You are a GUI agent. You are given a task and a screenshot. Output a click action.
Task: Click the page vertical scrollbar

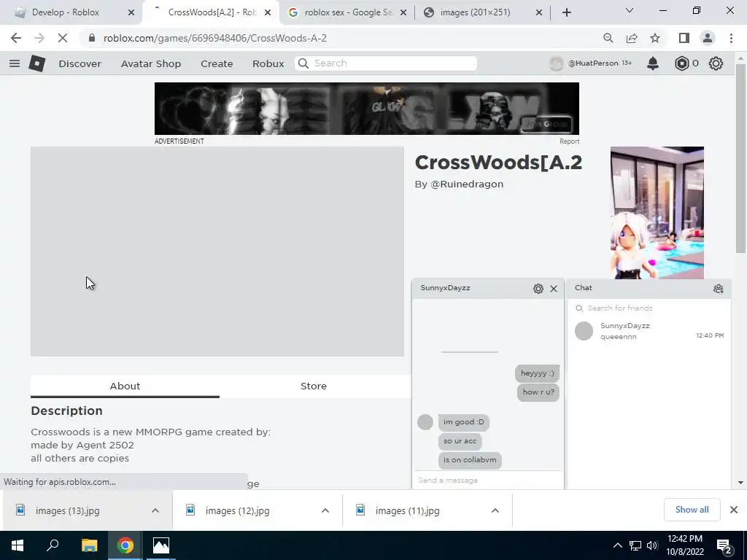point(740,157)
